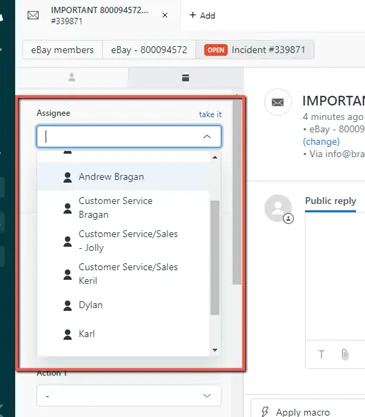The image size is (365, 417).
Task: Click the person icon next to Karl
Action: 68,334
